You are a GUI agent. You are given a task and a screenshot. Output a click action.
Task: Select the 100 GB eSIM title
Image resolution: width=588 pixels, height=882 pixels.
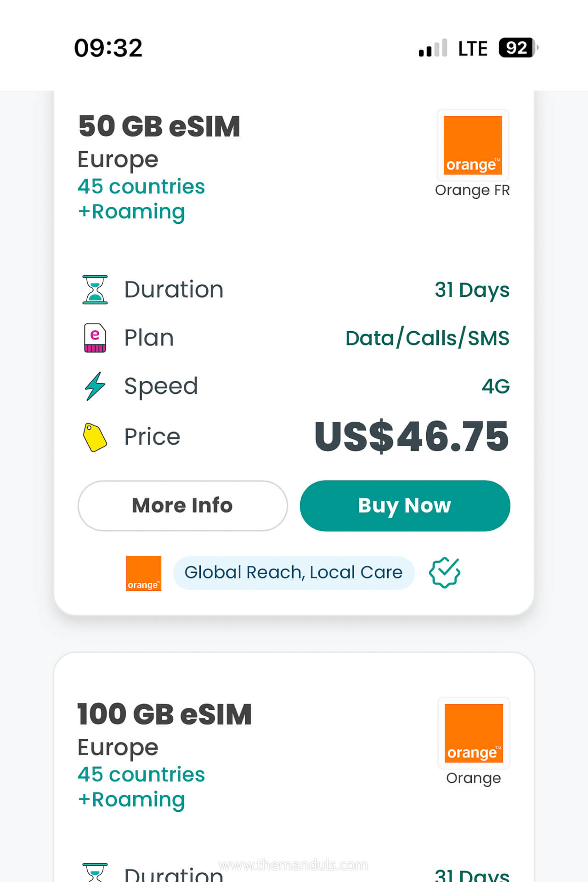[164, 714]
